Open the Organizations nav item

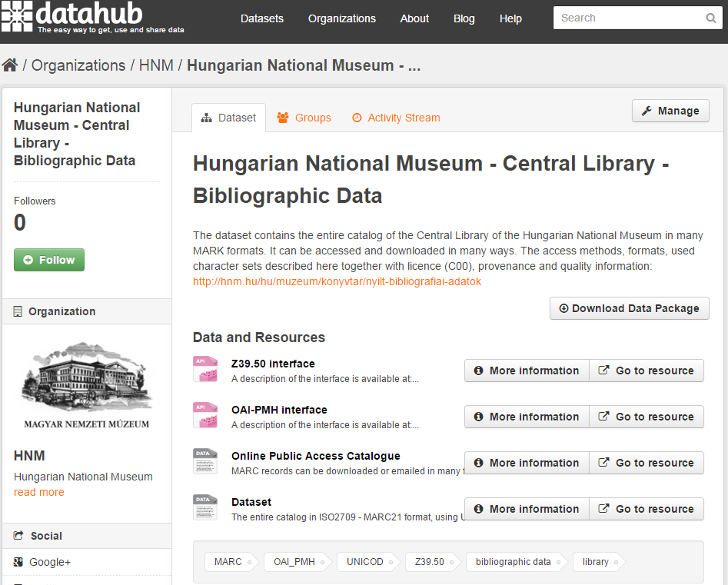pyautogui.click(x=342, y=18)
